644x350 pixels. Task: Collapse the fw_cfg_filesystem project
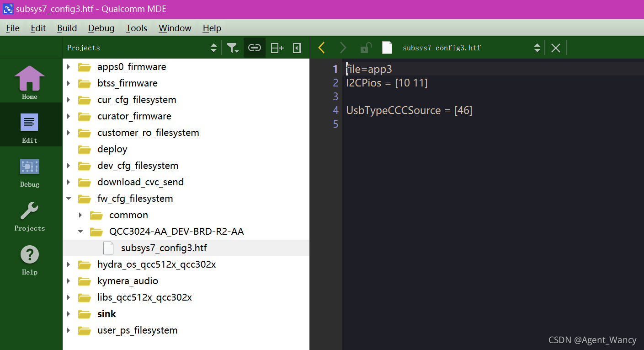tap(69, 199)
